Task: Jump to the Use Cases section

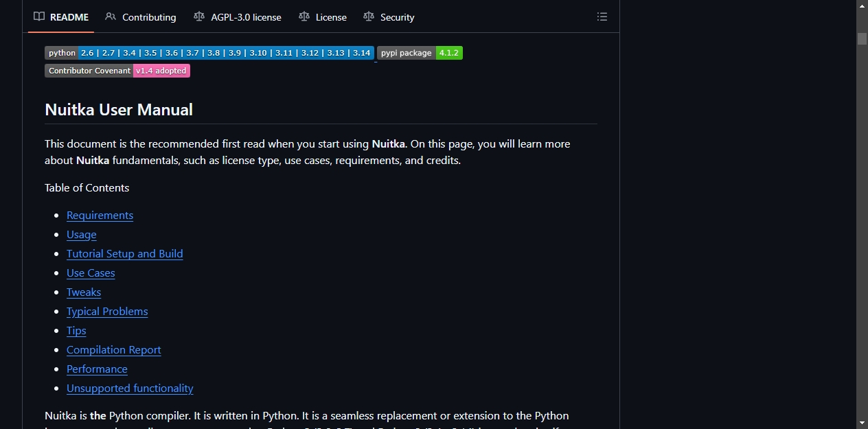Action: tap(91, 273)
